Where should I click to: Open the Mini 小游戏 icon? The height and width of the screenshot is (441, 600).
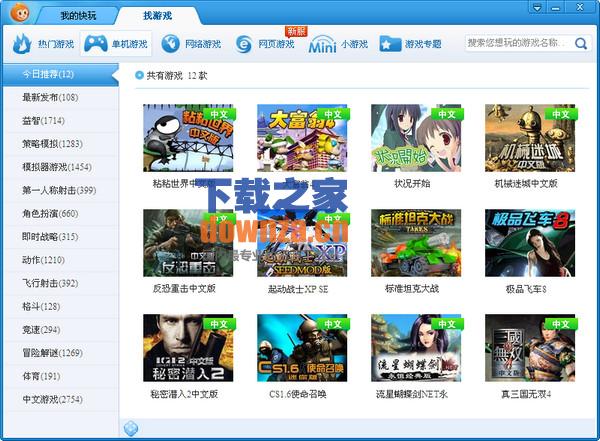[x=323, y=44]
